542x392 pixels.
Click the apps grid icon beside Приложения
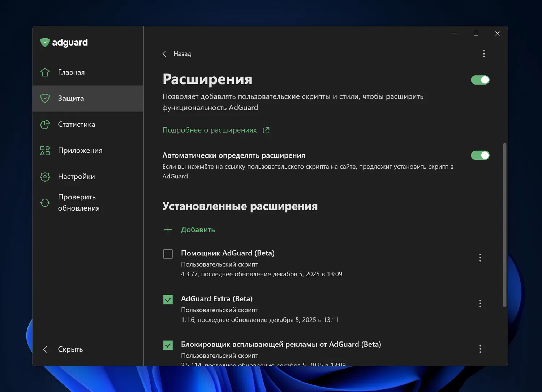click(45, 150)
